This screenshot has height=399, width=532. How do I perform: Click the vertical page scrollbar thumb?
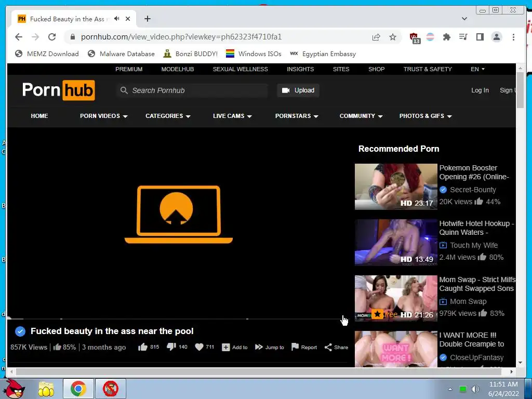(x=520, y=90)
